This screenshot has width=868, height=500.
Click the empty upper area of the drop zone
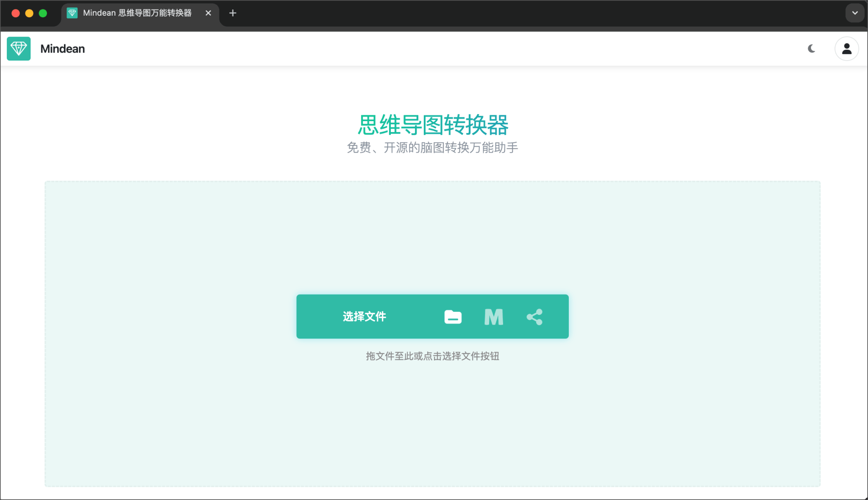point(432,229)
